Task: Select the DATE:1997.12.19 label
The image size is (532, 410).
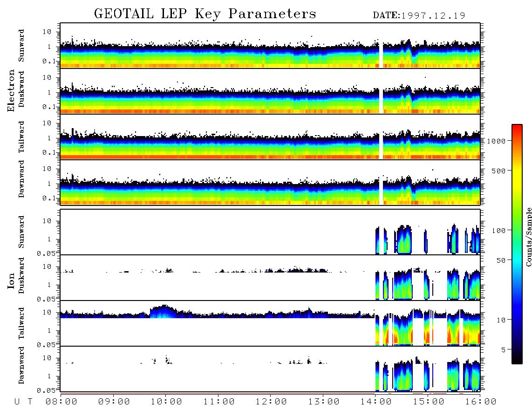Action: (x=419, y=16)
